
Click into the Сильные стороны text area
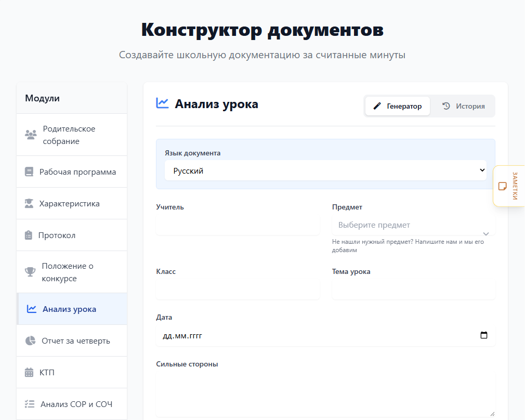pyautogui.click(x=325, y=395)
